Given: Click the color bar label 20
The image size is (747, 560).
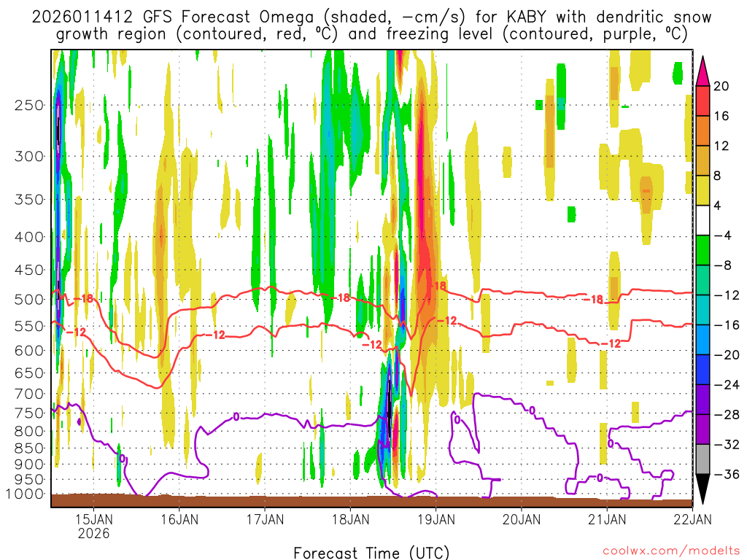Looking at the screenshot, I should coord(721,85).
